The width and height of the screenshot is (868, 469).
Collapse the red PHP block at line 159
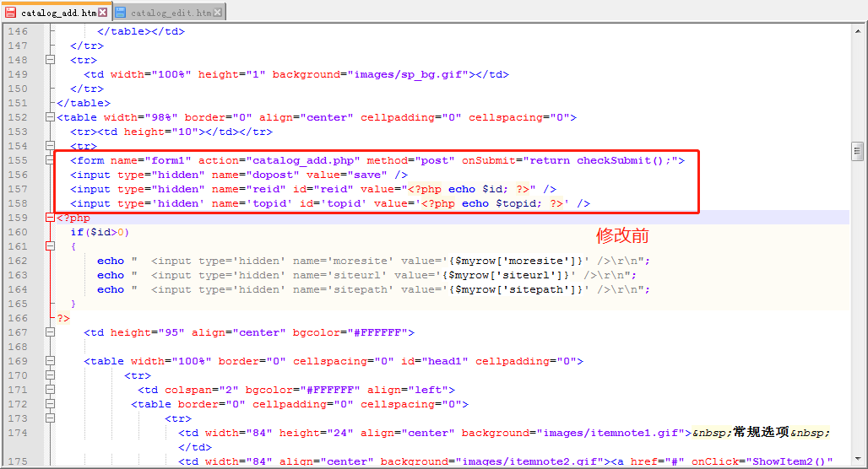(x=50, y=218)
